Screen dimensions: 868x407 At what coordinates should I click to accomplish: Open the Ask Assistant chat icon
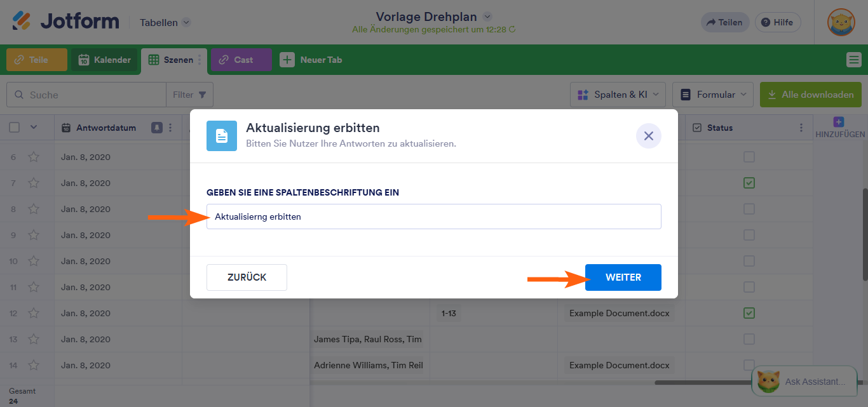768,381
